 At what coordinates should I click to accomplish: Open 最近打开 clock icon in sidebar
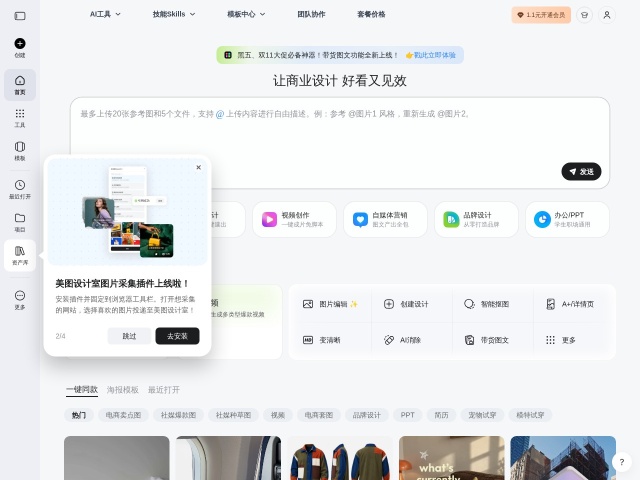20,189
